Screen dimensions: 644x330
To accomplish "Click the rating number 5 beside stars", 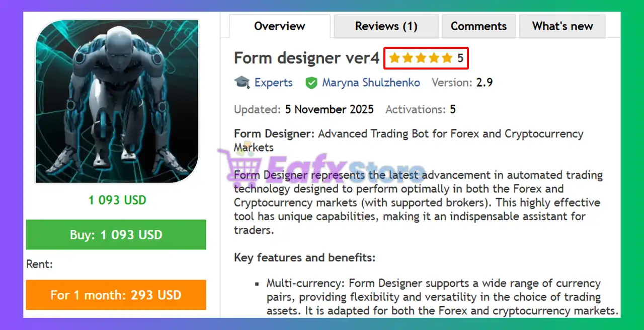I will coord(460,58).
